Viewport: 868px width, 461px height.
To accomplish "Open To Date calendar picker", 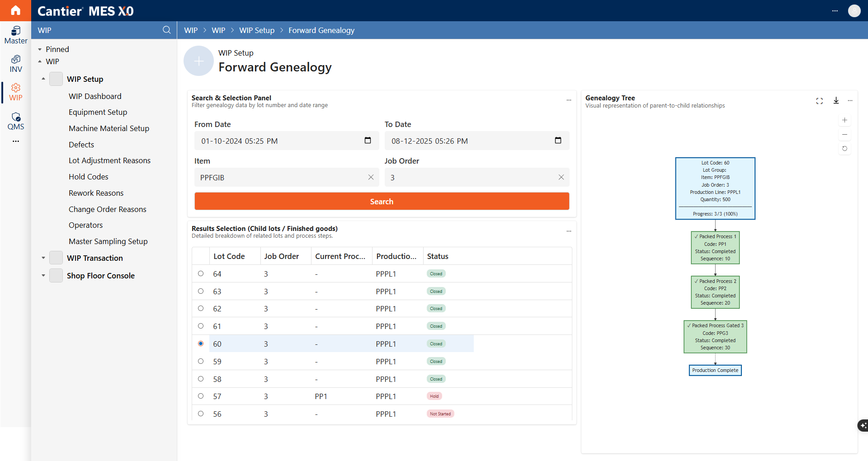I will pos(558,141).
